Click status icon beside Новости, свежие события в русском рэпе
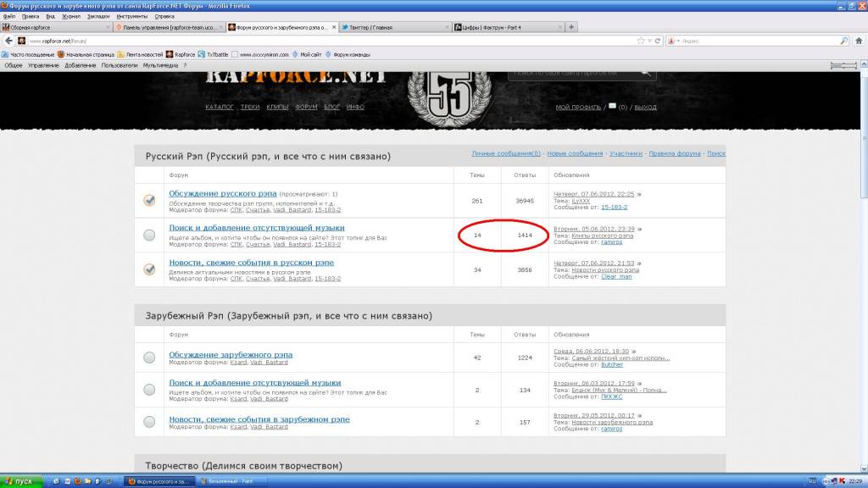868x488 pixels. pos(149,269)
